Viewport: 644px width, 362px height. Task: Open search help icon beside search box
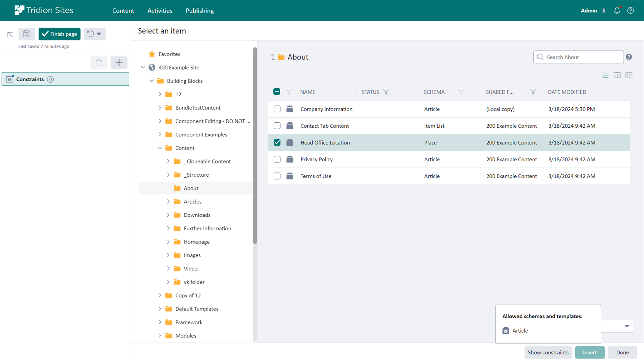pyautogui.click(x=629, y=57)
